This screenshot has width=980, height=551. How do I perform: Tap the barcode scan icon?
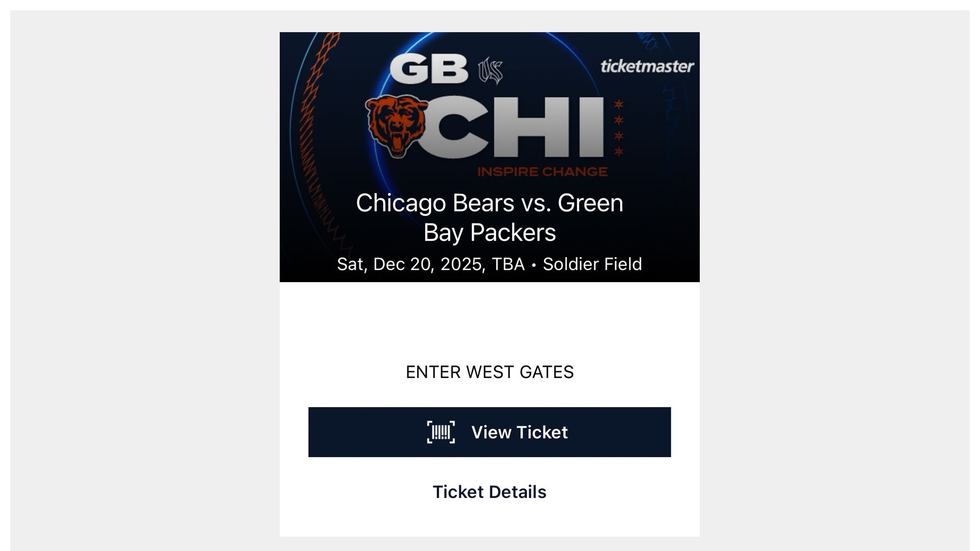441,432
